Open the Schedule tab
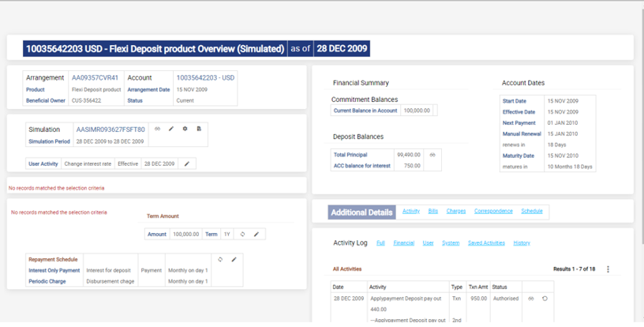Image resolution: width=644 pixels, height=327 pixels. click(532, 212)
